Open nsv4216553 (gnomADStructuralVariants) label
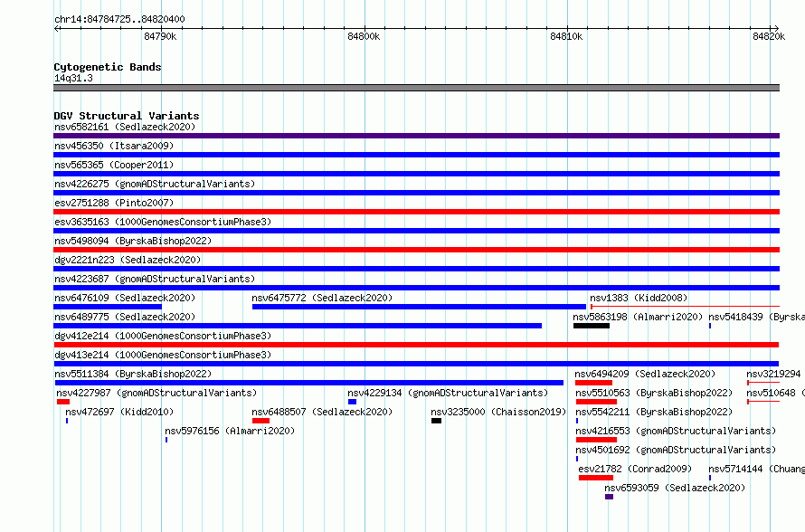Screen dimensions: 805x532 pyautogui.click(x=676, y=431)
